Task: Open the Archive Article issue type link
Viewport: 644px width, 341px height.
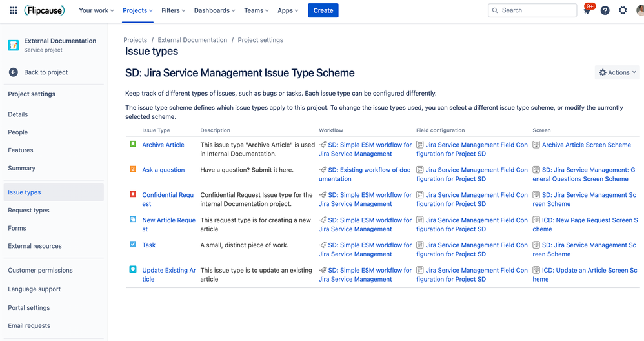Action: 163,145
